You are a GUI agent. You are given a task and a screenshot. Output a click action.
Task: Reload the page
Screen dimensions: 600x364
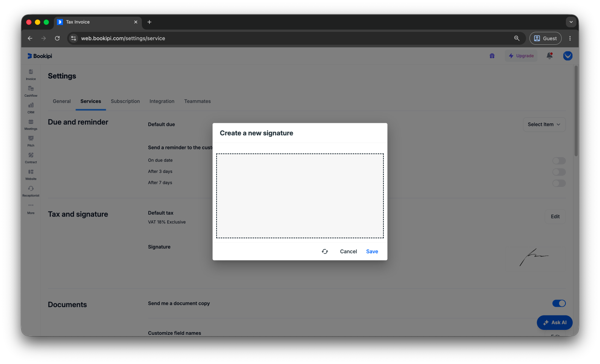(57, 38)
